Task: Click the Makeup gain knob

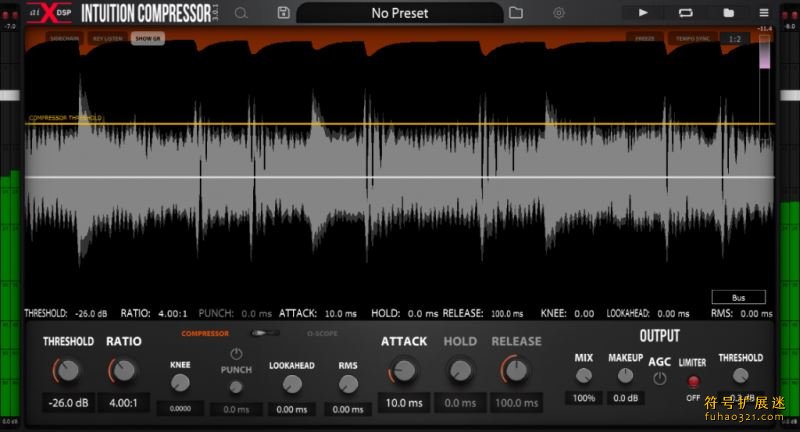Action: coord(626,376)
